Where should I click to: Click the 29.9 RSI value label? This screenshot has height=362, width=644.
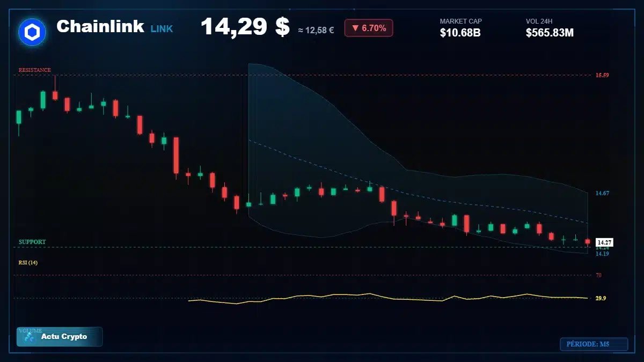601,298
